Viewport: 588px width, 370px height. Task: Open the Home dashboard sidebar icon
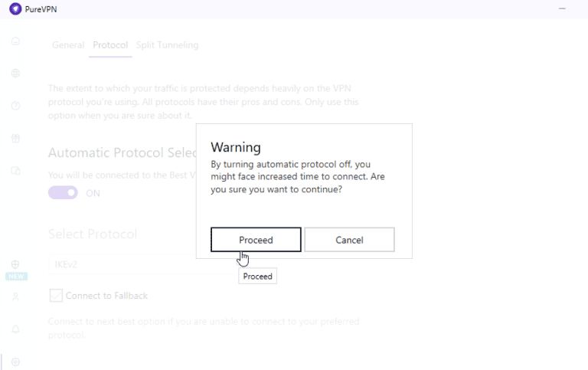pyautogui.click(x=15, y=41)
